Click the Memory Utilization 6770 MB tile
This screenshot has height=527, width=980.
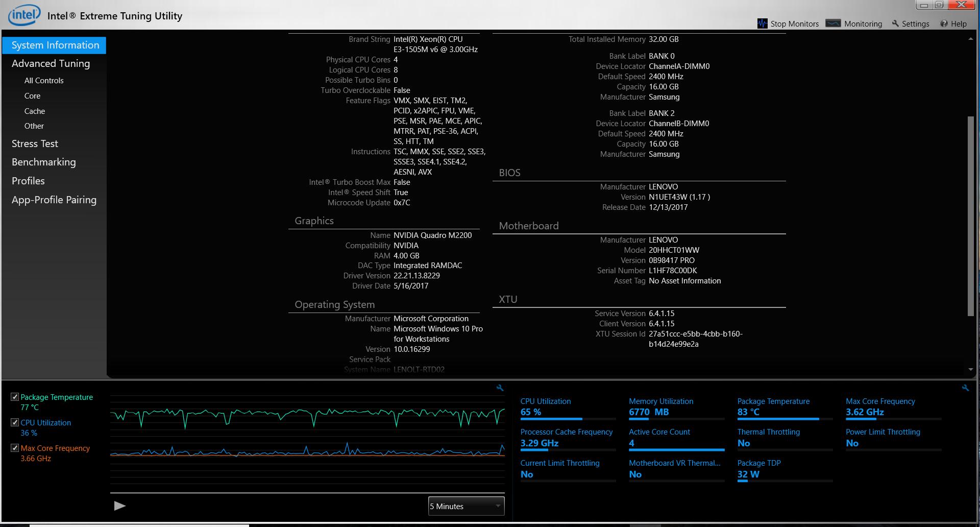pyautogui.click(x=676, y=408)
